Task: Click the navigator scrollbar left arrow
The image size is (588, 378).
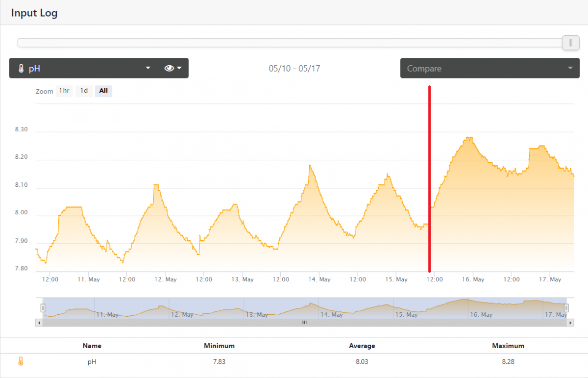Action: (38, 323)
